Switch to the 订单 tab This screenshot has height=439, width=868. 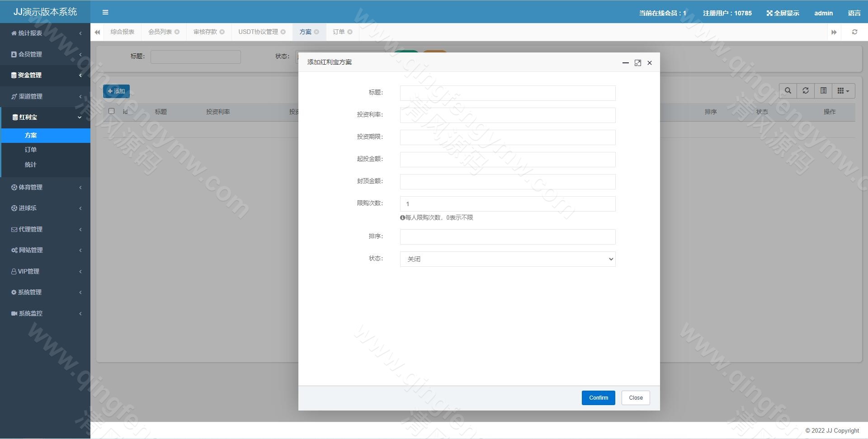point(338,32)
